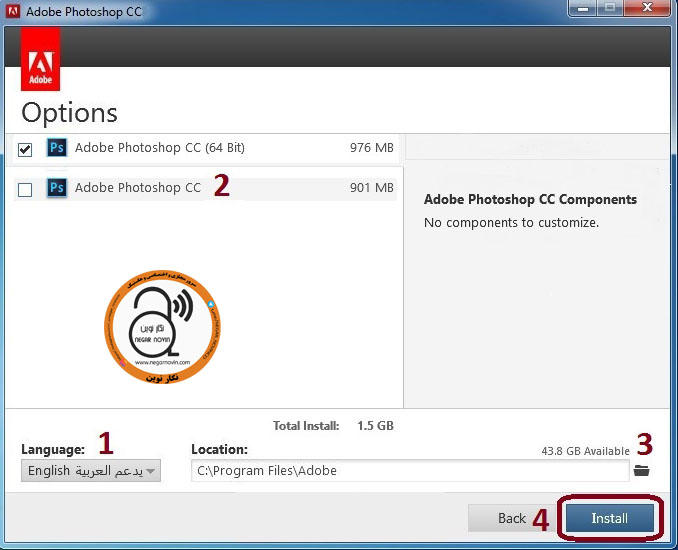The image size is (678, 550).
Task: Click the Install button
Action: [610, 518]
